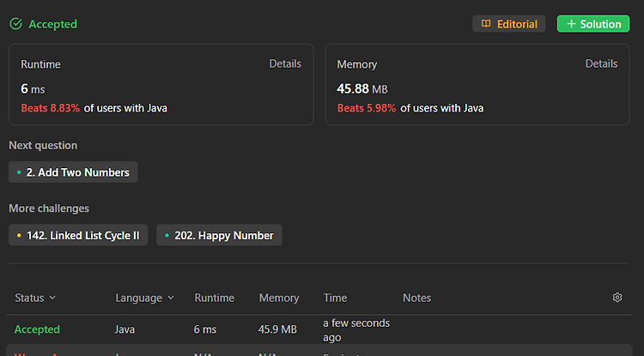Image resolution: width=644 pixels, height=356 pixels.
Task: Click the Memory column header
Action: (x=279, y=298)
